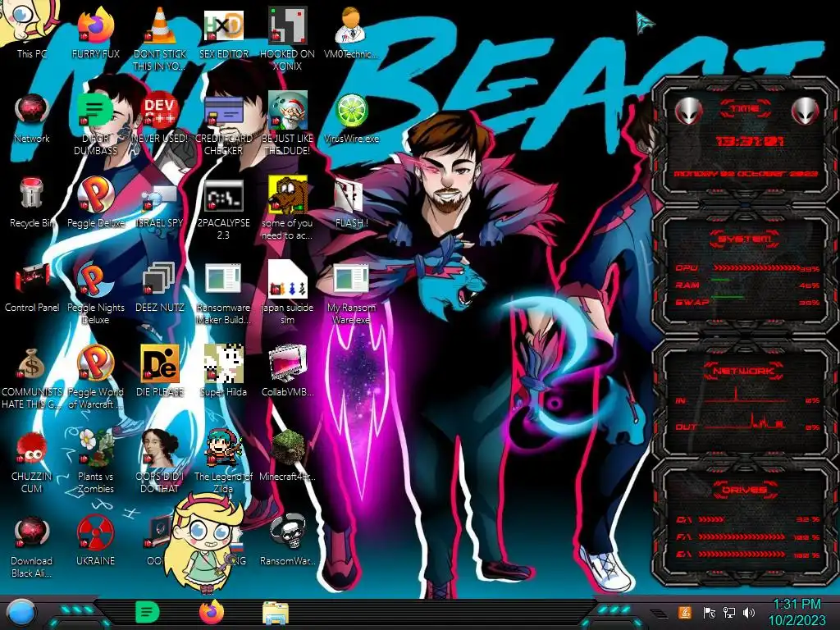Open the RansomWar... skull icon

[287, 540]
